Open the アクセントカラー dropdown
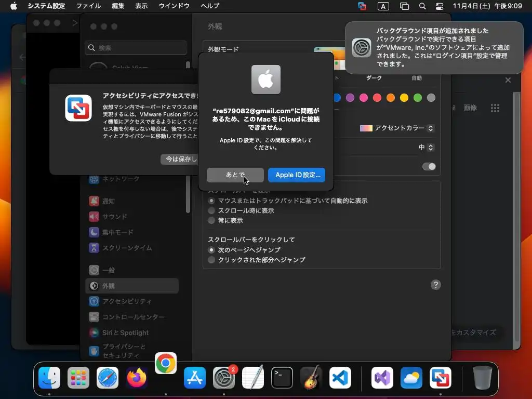Viewport: 532px width, 399px height. pyautogui.click(x=396, y=128)
